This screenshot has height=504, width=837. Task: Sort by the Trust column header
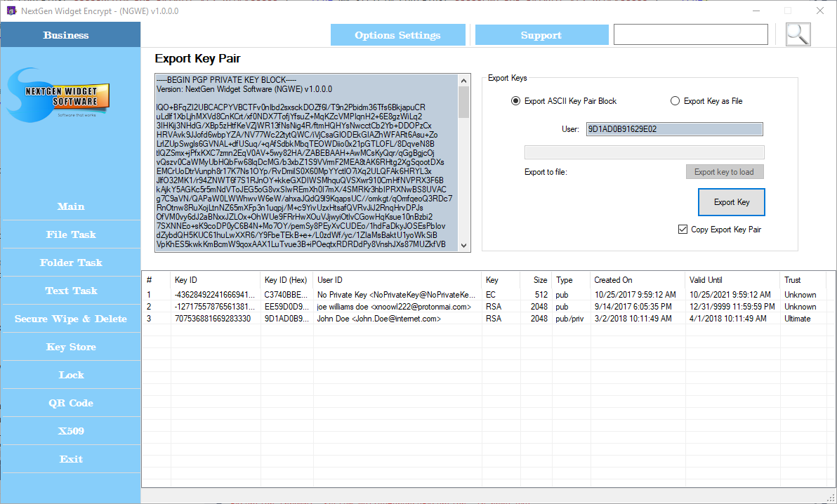pos(803,280)
